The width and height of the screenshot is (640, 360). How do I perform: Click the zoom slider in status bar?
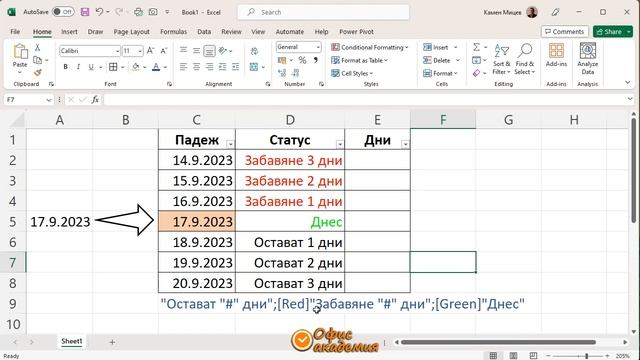tap(578, 356)
